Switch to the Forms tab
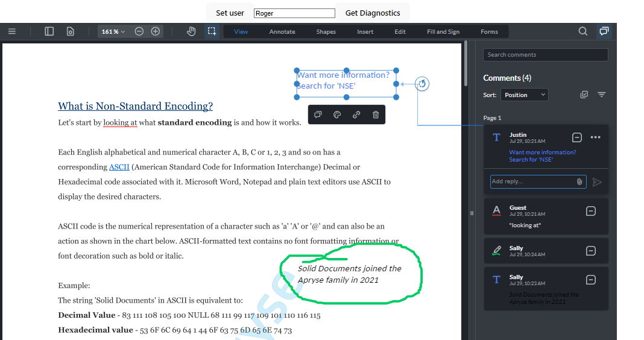The image size is (644, 340). pyautogui.click(x=489, y=31)
